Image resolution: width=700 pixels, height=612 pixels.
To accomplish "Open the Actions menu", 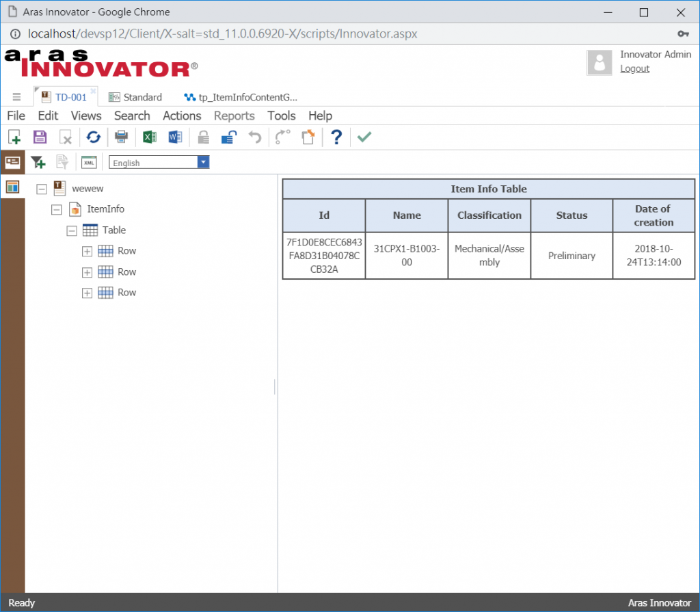I will [182, 116].
